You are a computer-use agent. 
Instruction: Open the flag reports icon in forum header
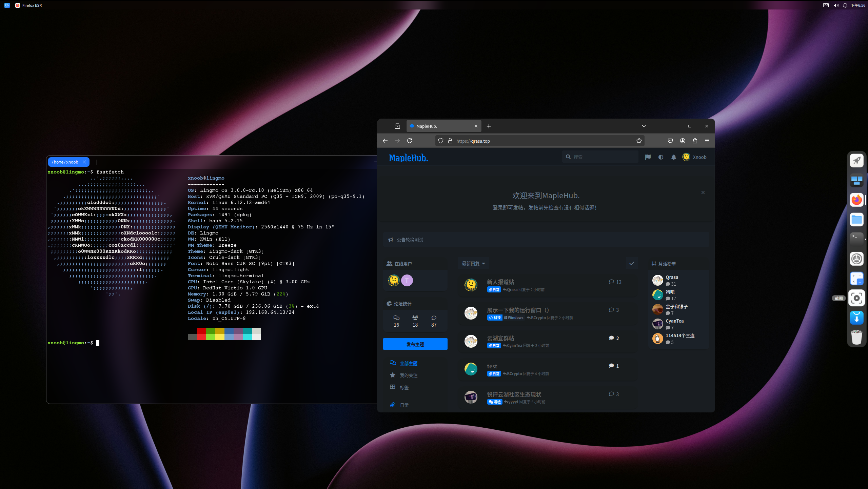(648, 157)
